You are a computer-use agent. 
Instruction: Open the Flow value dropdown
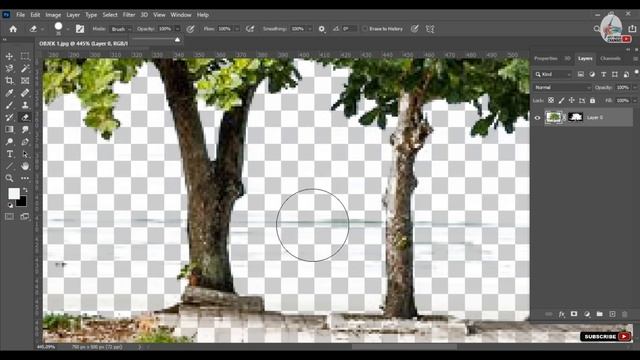coord(237,29)
